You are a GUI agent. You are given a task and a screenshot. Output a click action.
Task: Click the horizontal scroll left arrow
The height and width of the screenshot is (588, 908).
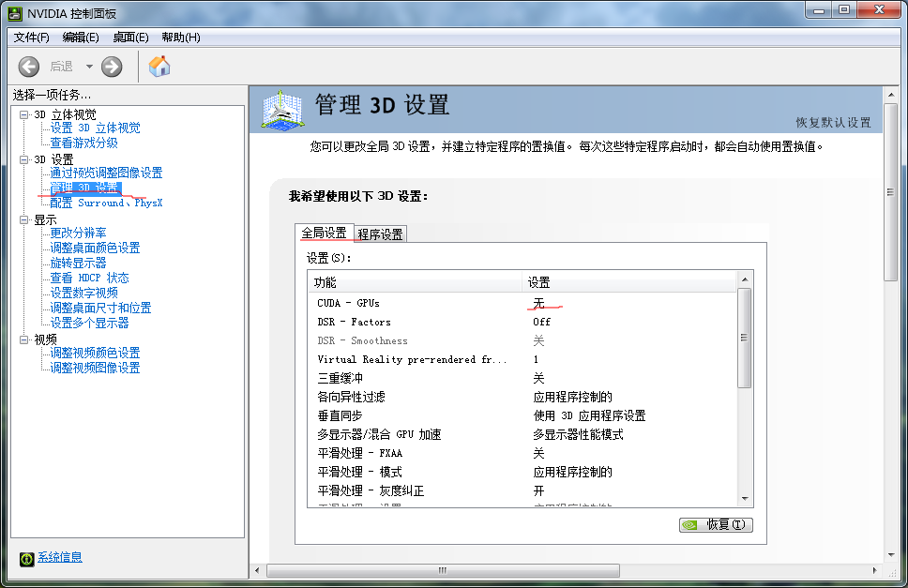(258, 570)
